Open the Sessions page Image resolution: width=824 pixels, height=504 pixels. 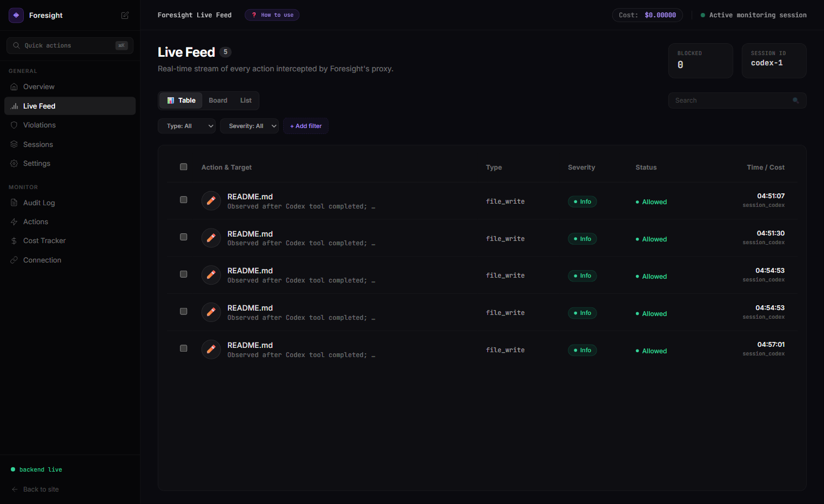(70, 144)
